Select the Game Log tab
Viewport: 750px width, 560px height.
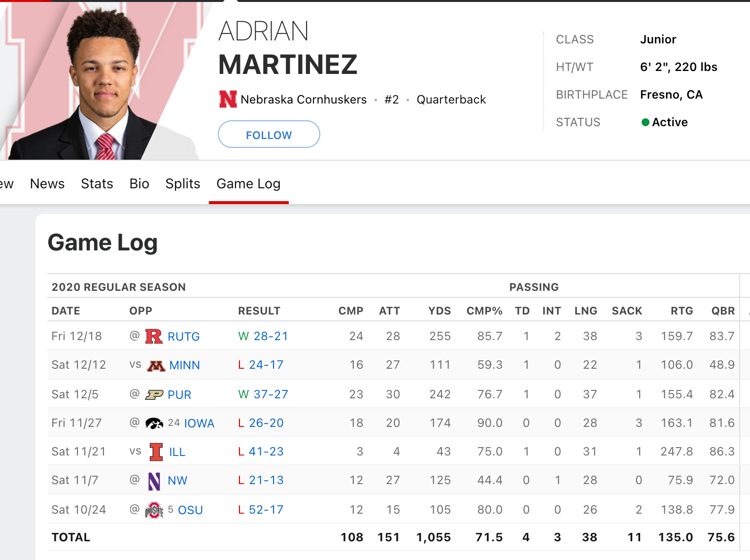point(248,184)
